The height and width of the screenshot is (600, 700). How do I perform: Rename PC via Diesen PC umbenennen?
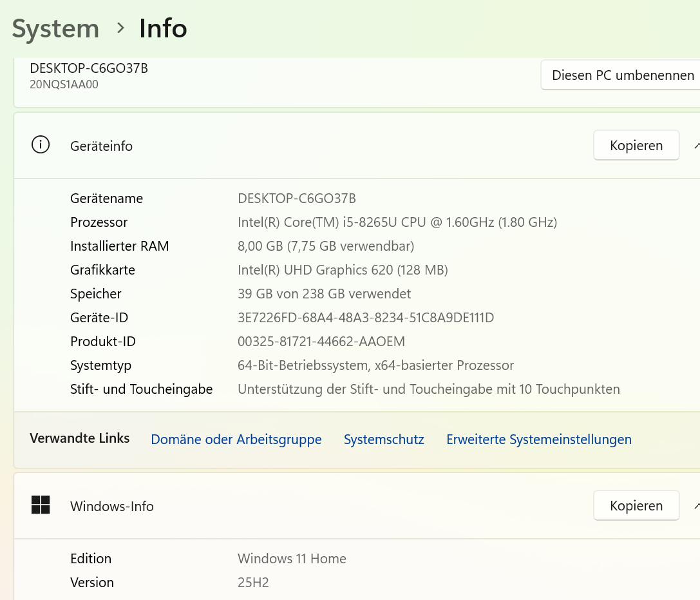coord(621,75)
